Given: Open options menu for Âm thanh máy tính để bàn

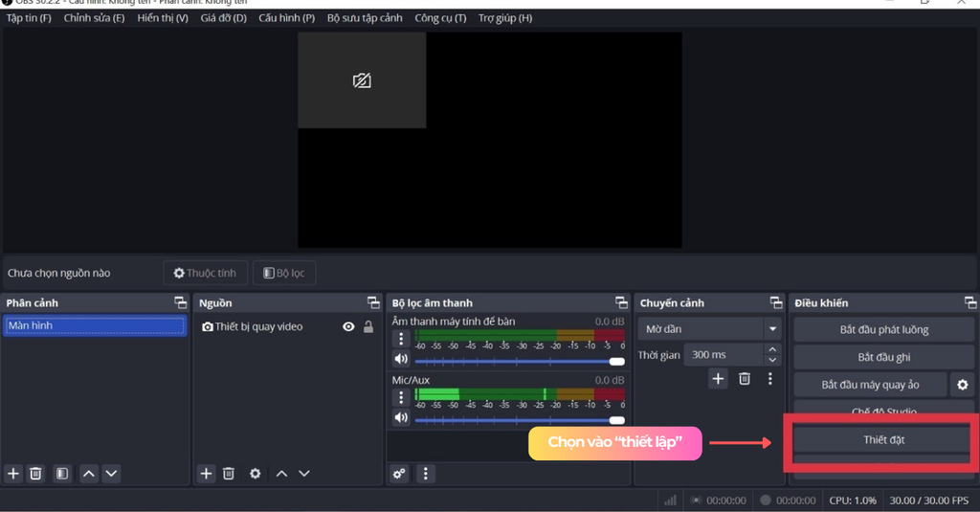Looking at the screenshot, I should click(401, 339).
